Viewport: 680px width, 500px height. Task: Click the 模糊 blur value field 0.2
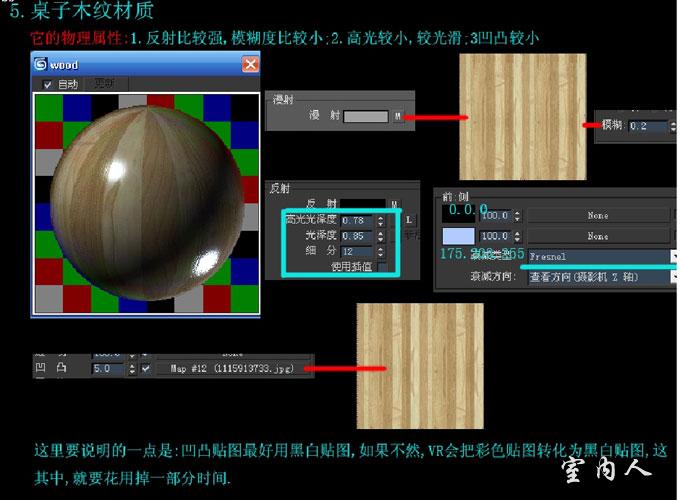(x=647, y=126)
